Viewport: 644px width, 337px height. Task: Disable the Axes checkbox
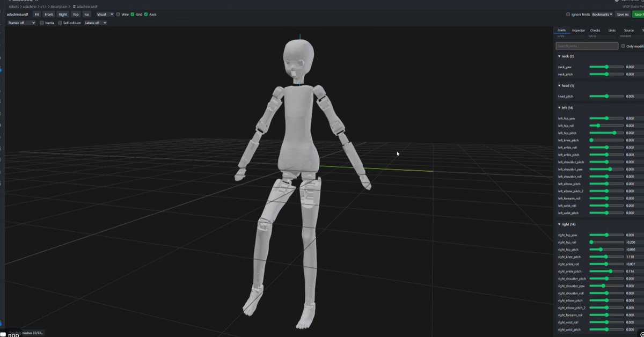[x=146, y=14]
